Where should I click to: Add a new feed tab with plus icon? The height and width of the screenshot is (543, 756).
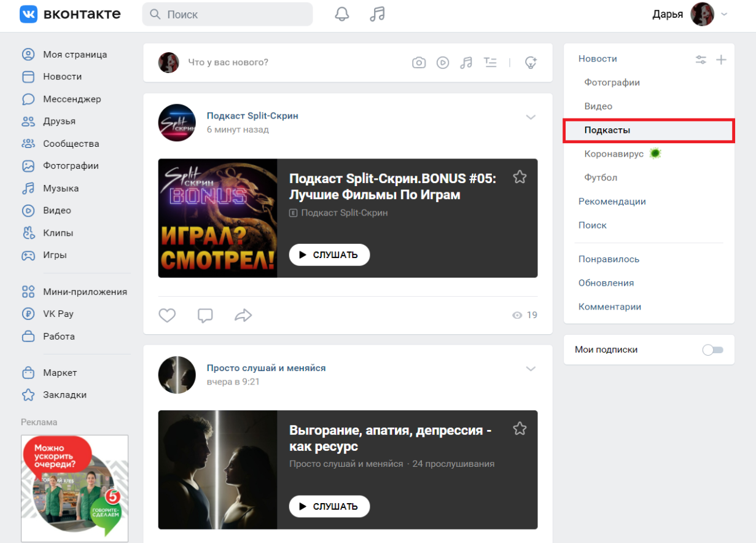click(722, 60)
